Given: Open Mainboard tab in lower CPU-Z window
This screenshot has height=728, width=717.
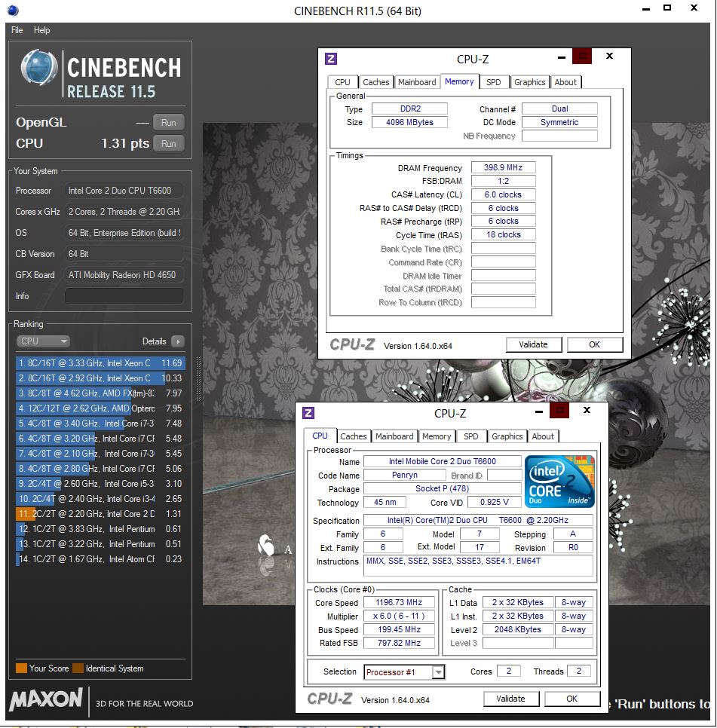Looking at the screenshot, I should pyautogui.click(x=394, y=436).
